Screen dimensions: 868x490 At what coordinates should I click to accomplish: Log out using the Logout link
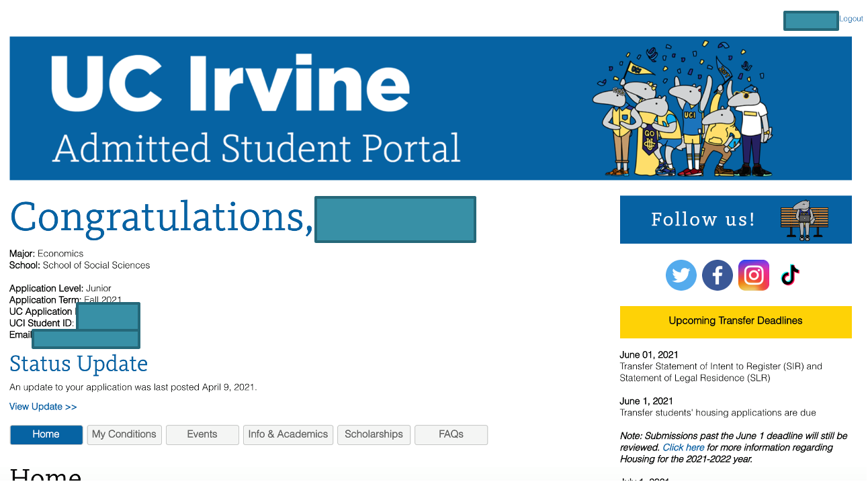tap(851, 19)
